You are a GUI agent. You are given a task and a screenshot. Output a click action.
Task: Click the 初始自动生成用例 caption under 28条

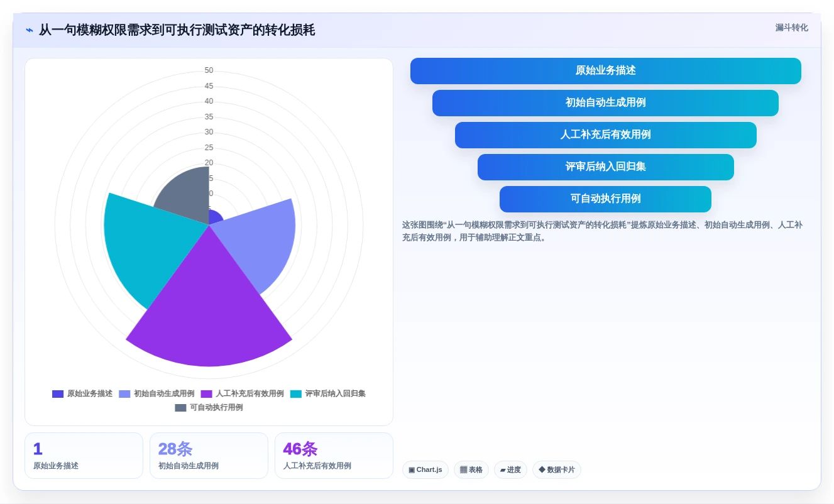[189, 466]
